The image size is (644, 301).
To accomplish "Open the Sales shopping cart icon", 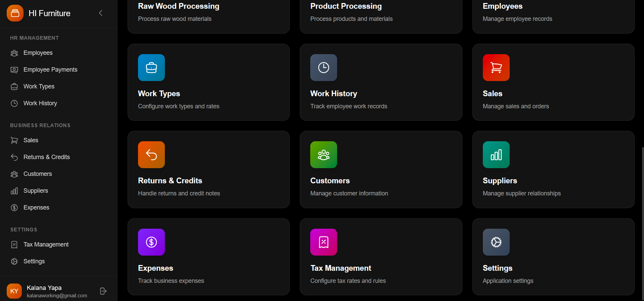I will (496, 67).
